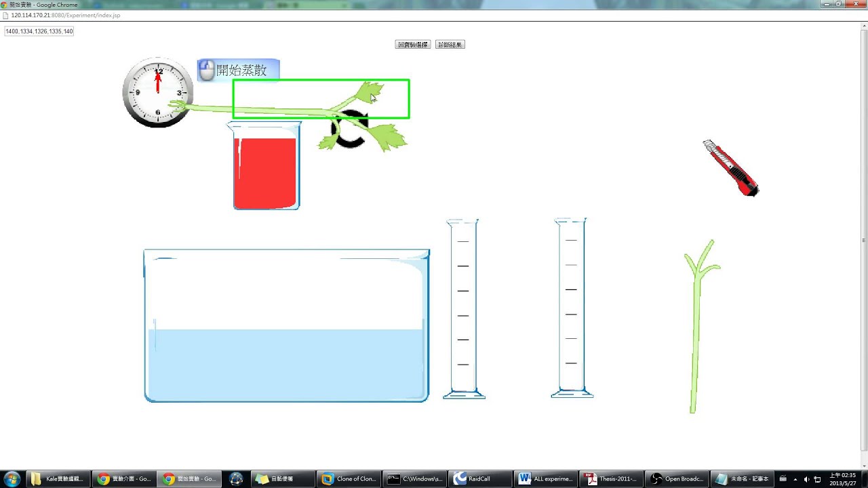Open the Thesis-2011 PDF taskbar item
868x488 pixels.
coord(612,479)
